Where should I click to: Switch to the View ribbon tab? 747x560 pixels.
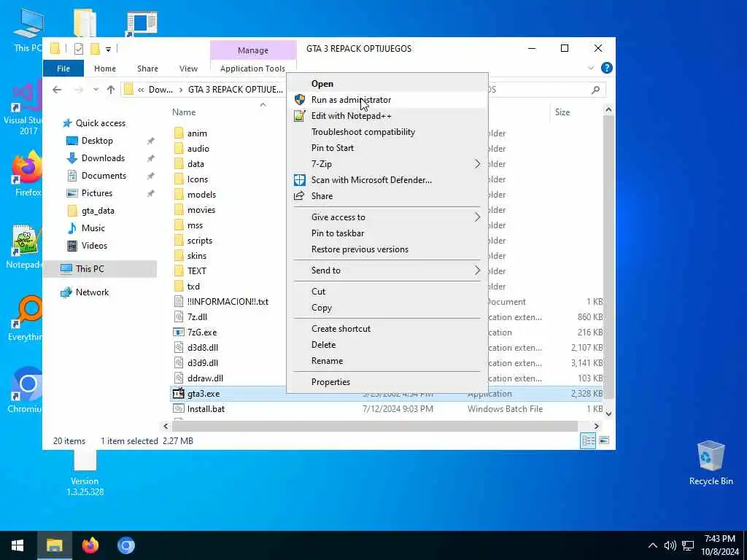[x=188, y=69]
